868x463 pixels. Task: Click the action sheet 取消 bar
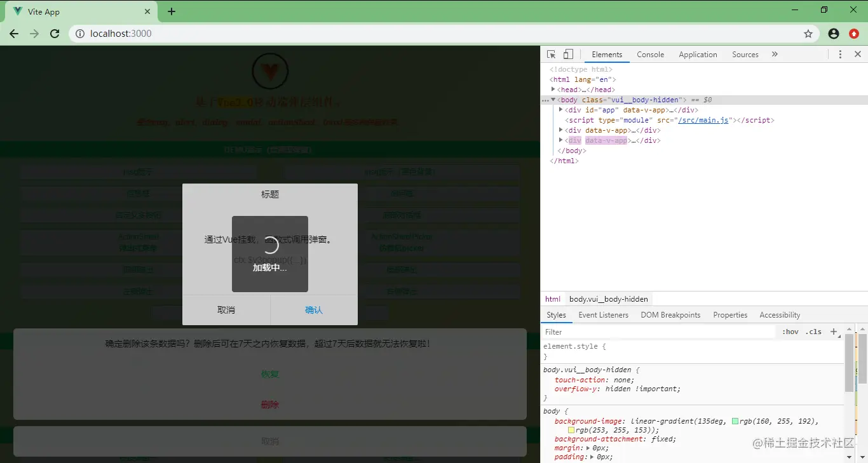(x=270, y=441)
